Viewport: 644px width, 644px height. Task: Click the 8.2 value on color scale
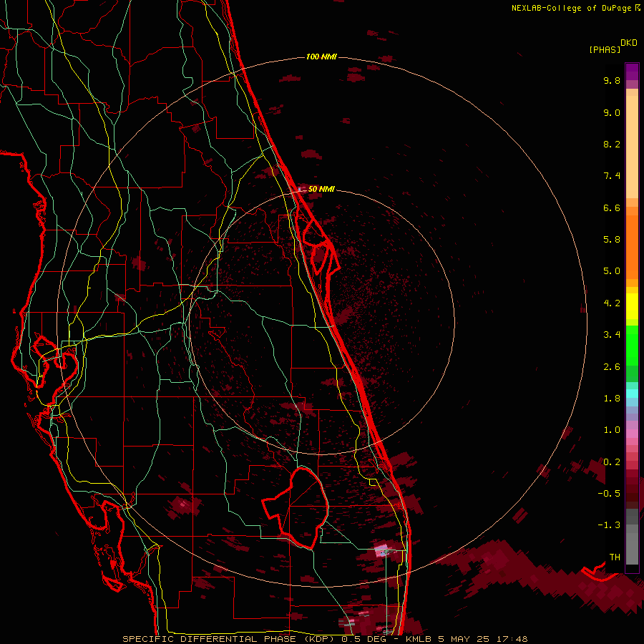(612, 144)
